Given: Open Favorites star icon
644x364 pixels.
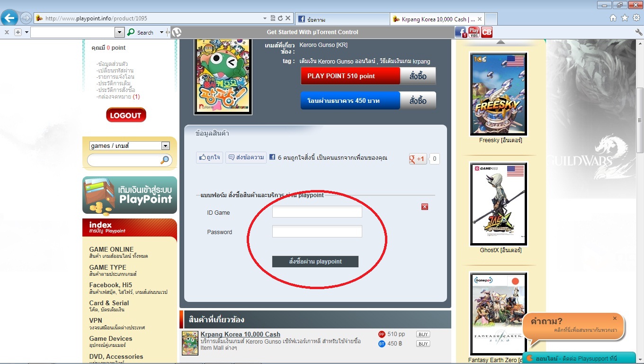Looking at the screenshot, I should coord(625,18).
